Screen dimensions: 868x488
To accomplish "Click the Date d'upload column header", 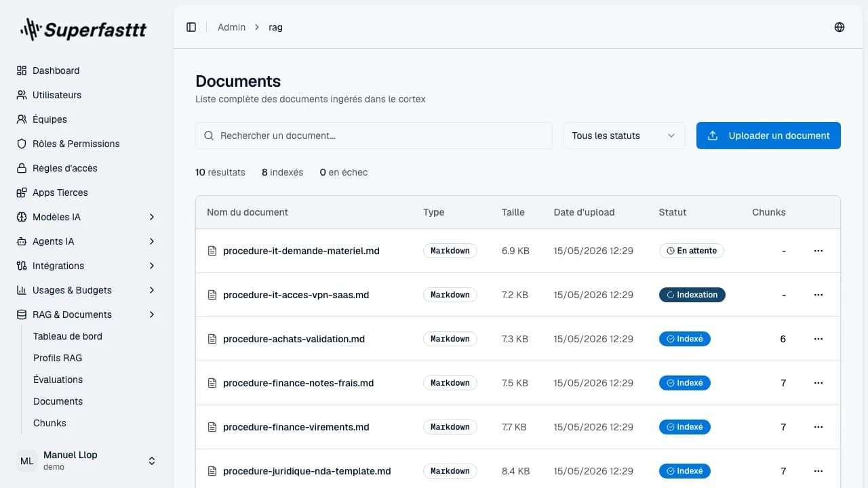I will 584,212.
